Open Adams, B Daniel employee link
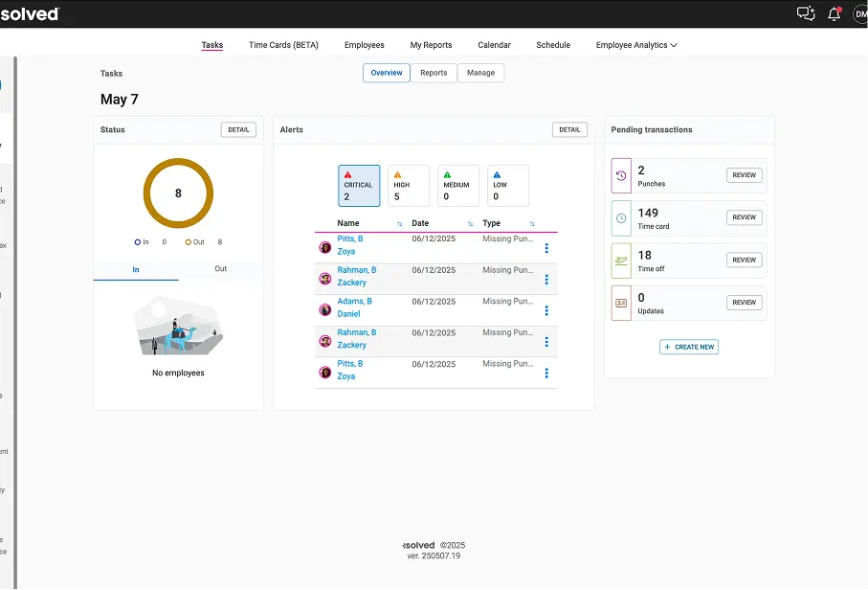This screenshot has width=868, height=590. 354,307
